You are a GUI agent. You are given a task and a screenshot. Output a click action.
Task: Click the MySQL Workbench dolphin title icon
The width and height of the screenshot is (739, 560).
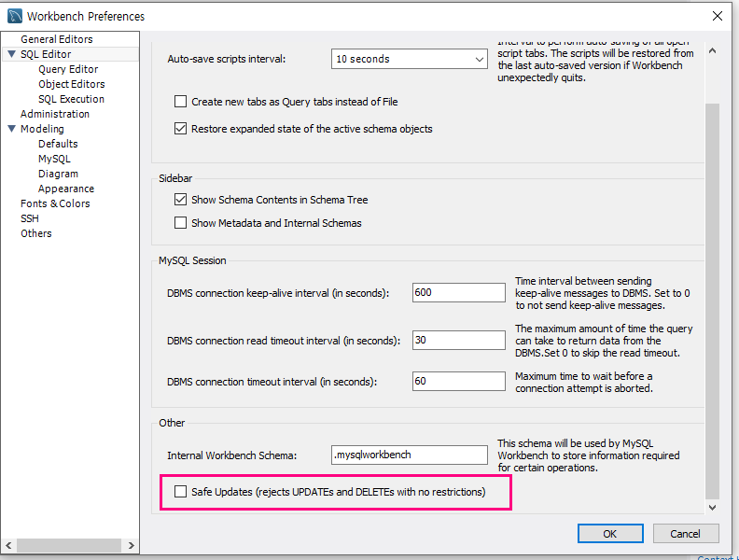tap(15, 16)
